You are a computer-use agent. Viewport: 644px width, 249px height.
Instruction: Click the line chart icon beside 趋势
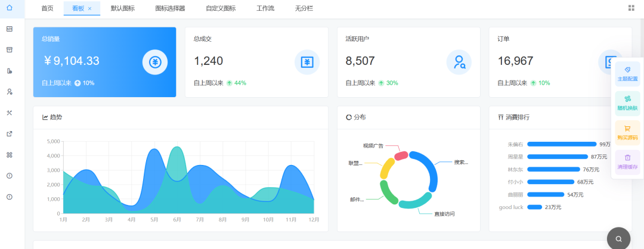[45, 117]
